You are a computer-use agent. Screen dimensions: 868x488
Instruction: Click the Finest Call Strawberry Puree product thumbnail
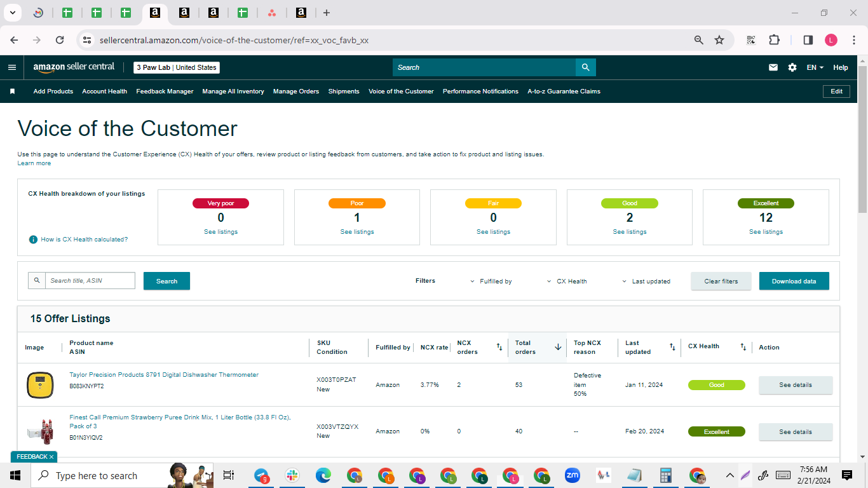[x=39, y=432]
